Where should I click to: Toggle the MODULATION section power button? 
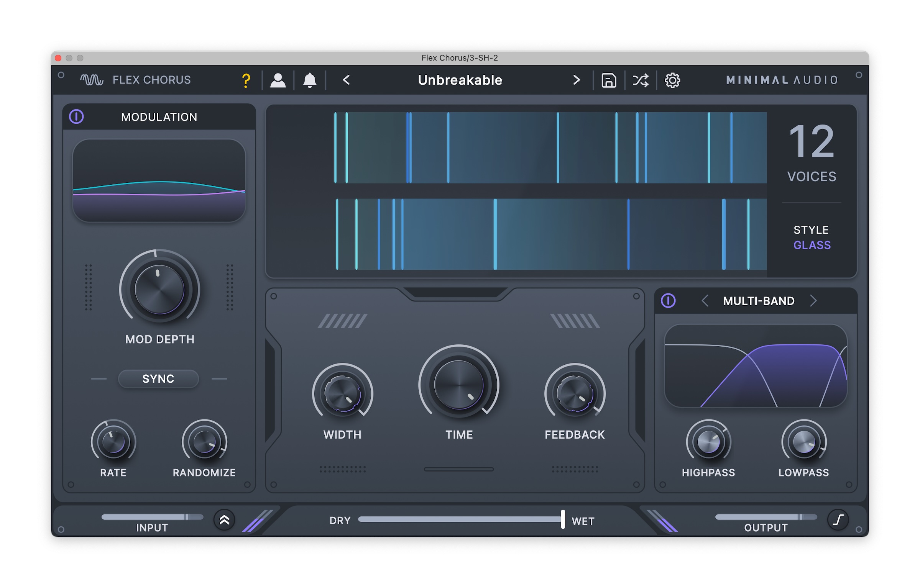click(x=76, y=116)
